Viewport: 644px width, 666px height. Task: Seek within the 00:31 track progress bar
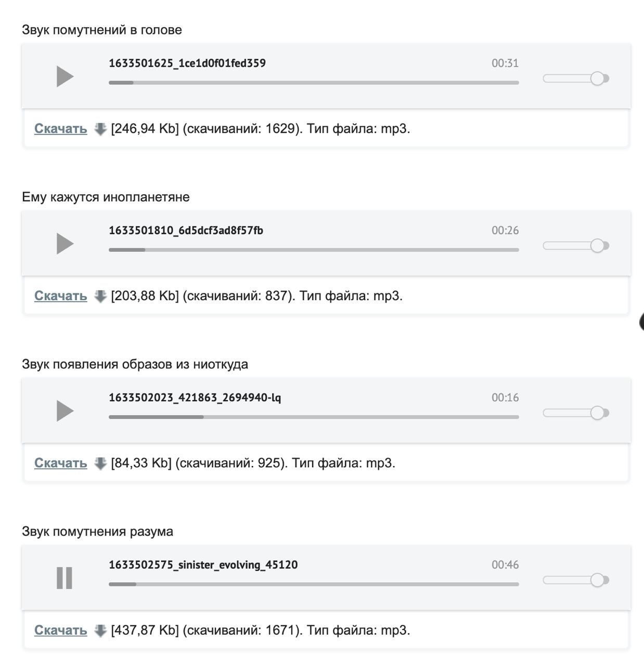[314, 82]
